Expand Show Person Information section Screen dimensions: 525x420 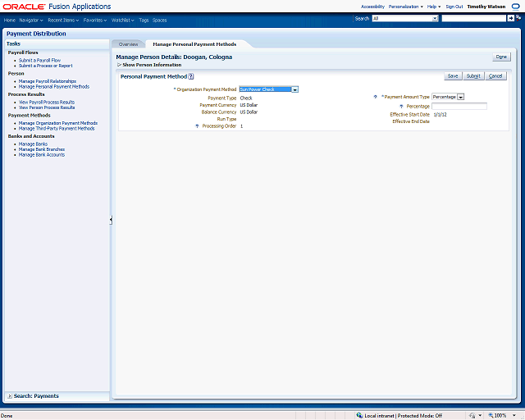[x=119, y=65]
